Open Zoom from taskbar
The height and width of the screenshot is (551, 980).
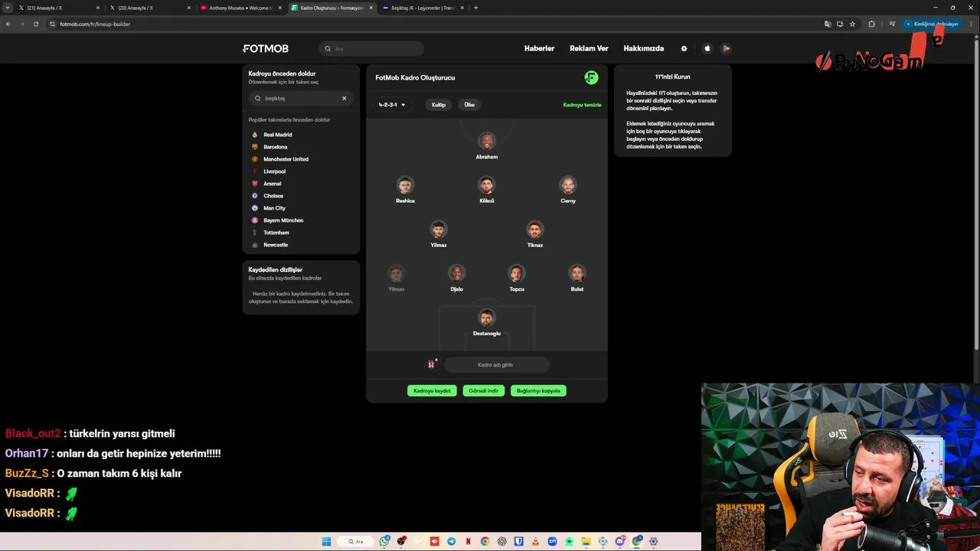pyautogui.click(x=552, y=542)
